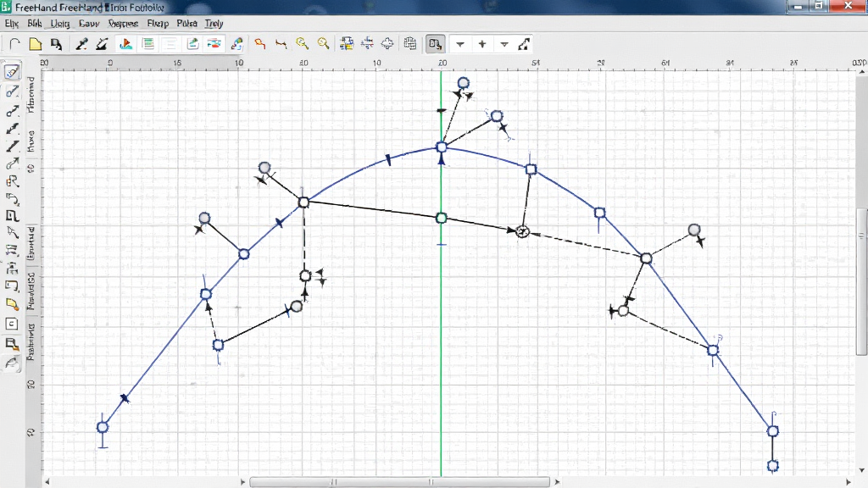Image resolution: width=868 pixels, height=488 pixels.
Task: Open the second dropdown arrow beside plus button
Action: (504, 44)
